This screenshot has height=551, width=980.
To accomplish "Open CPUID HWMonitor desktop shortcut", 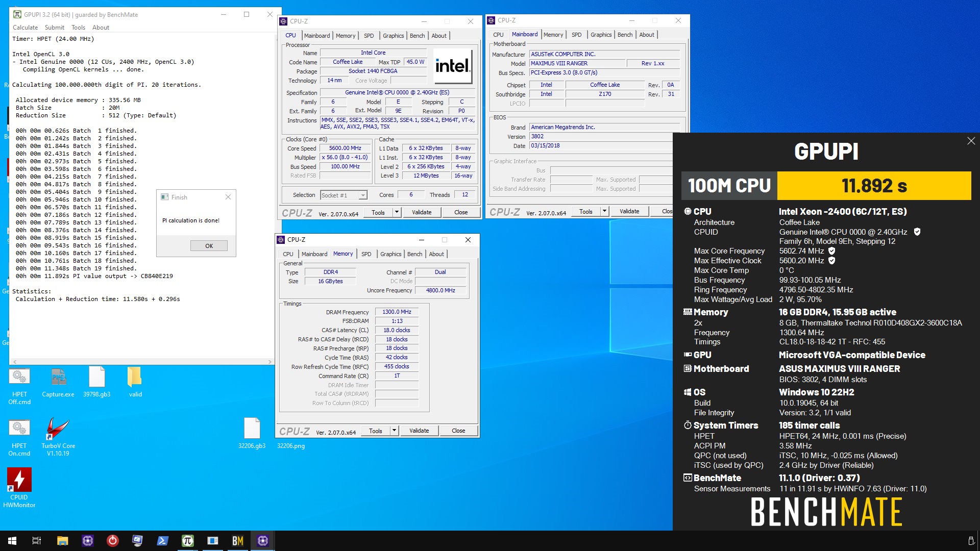I will 19,488.
